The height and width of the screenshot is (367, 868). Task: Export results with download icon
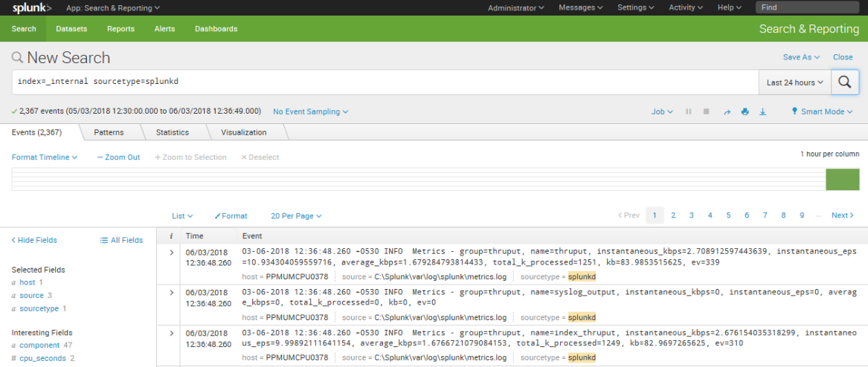click(762, 111)
